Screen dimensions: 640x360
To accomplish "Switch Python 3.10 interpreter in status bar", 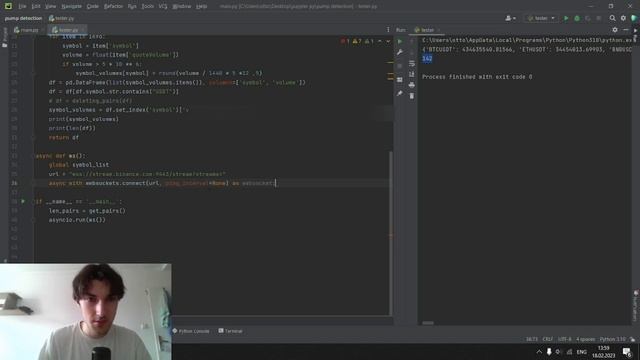I will point(613,339).
